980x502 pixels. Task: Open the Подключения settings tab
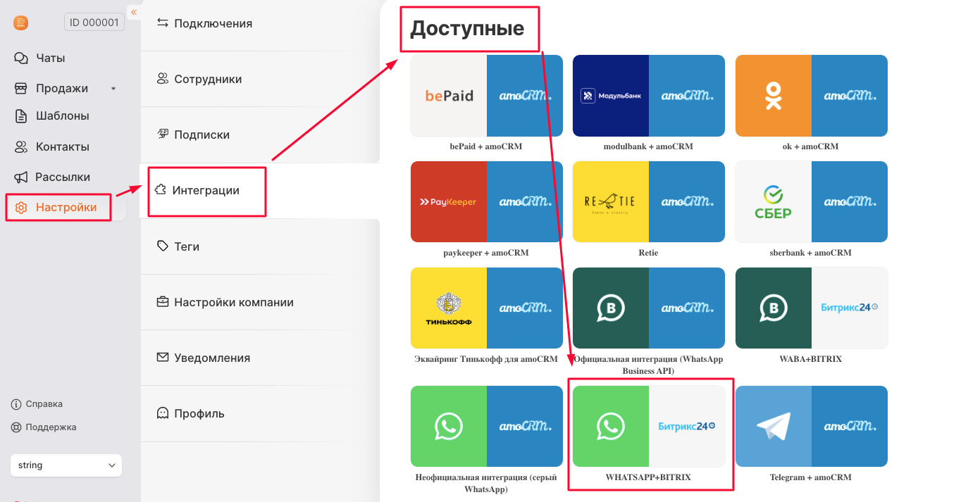(260, 23)
